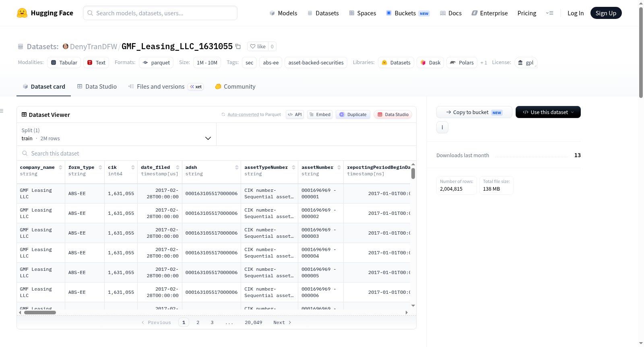This screenshot has width=644, height=347.
Task: Filter by Datasets library tag
Action: [396, 62]
